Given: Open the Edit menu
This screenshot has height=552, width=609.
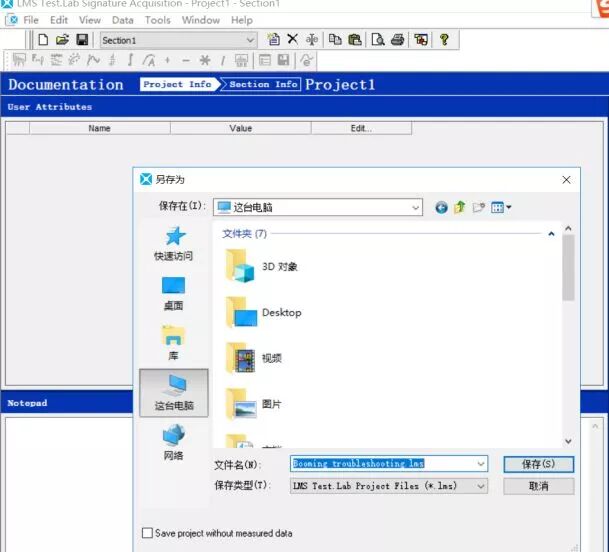Looking at the screenshot, I should tap(59, 20).
